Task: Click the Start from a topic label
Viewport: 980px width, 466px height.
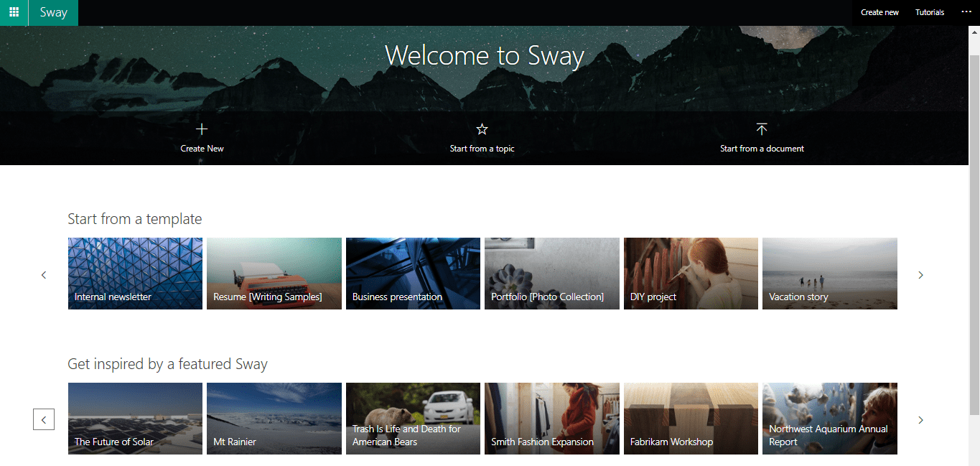Action: 482,149
